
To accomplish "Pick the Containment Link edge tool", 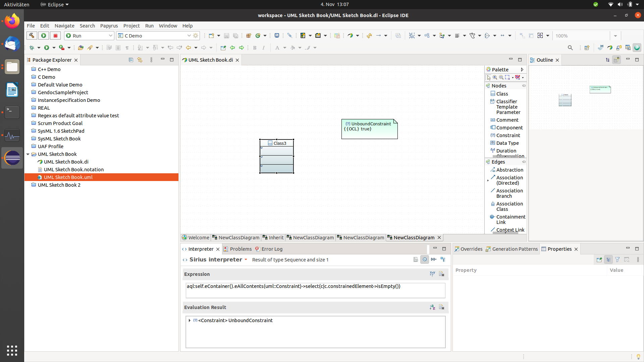I will 507,220.
